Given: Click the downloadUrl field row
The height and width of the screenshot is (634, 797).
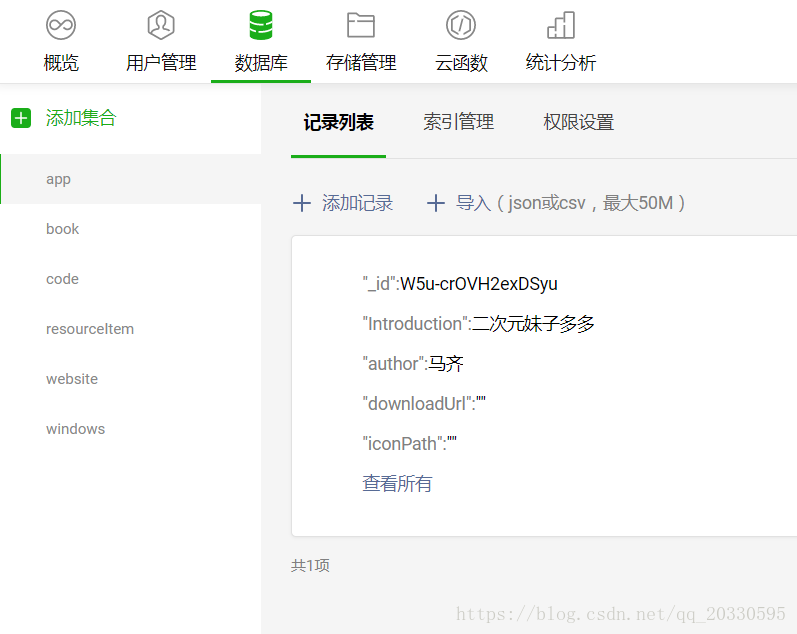Looking at the screenshot, I should 424,404.
